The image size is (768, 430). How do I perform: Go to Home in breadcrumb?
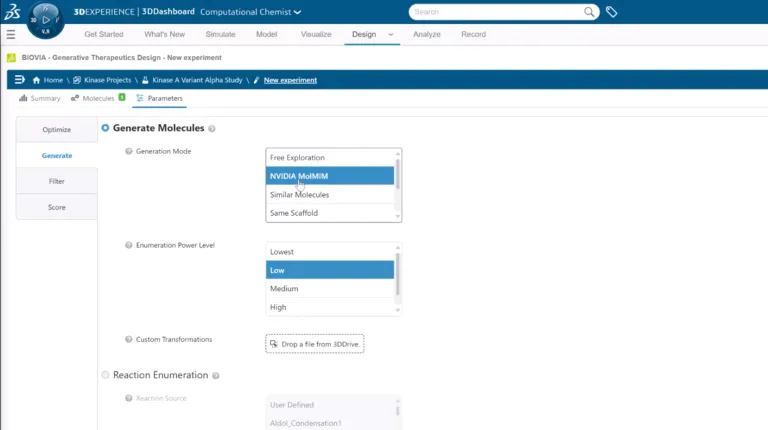click(53, 80)
